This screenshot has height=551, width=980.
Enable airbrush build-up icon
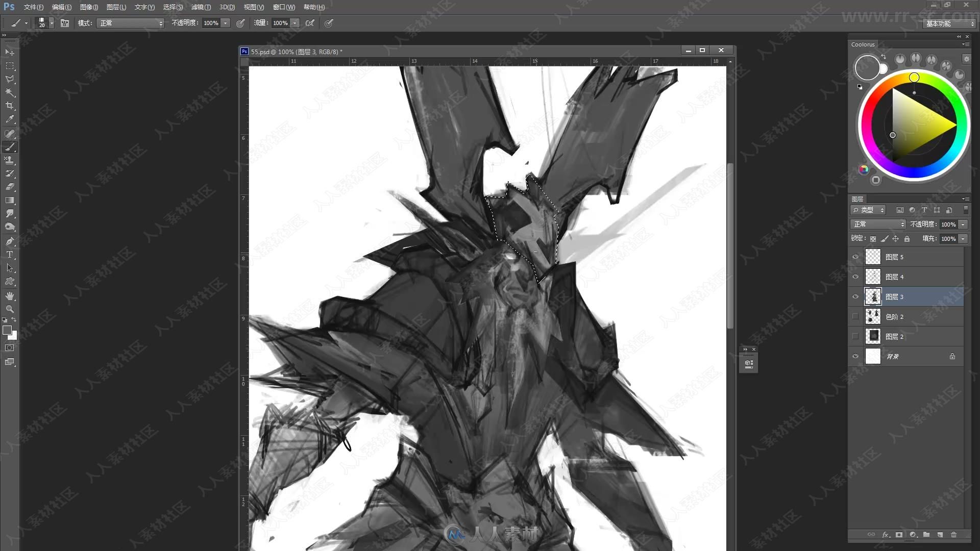(310, 23)
